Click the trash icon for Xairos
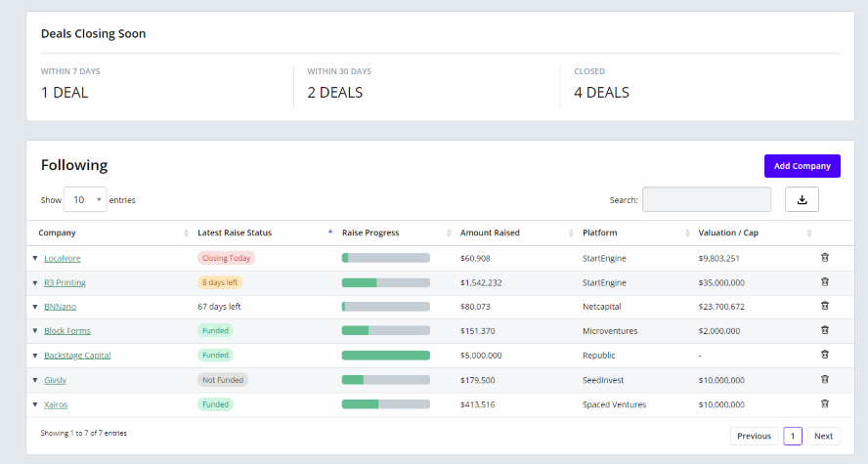Screen dimensions: 868x464 (824, 403)
